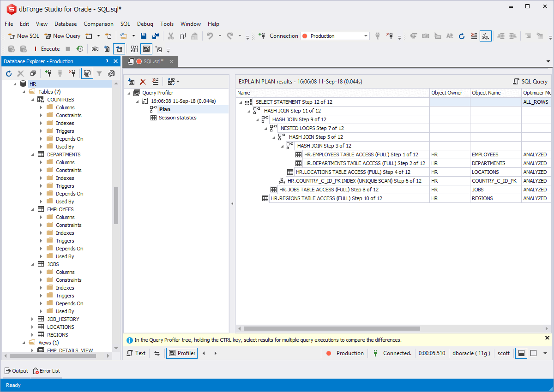The height and width of the screenshot is (392, 554).
Task: Collapse the Query Profiler root node
Action: [129, 93]
